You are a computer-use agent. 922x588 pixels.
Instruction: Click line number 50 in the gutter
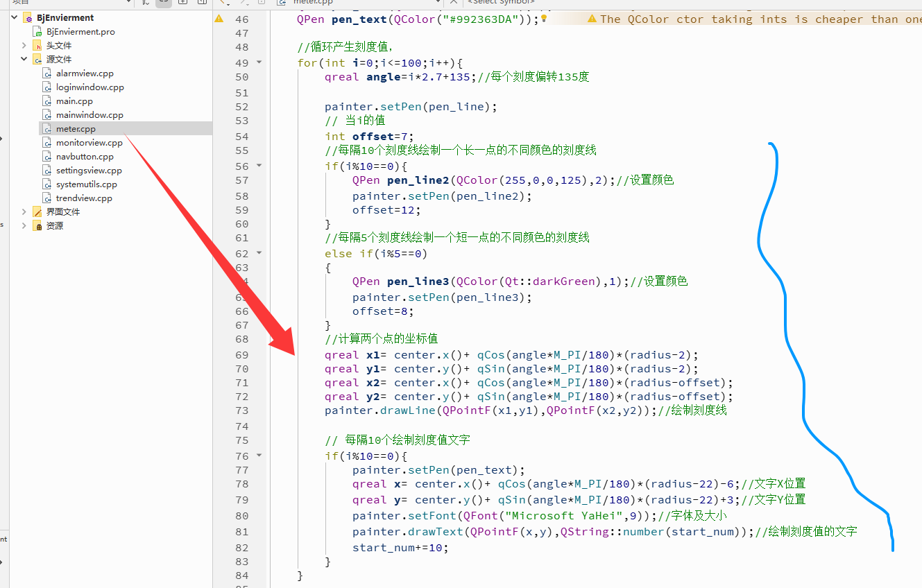[241, 77]
